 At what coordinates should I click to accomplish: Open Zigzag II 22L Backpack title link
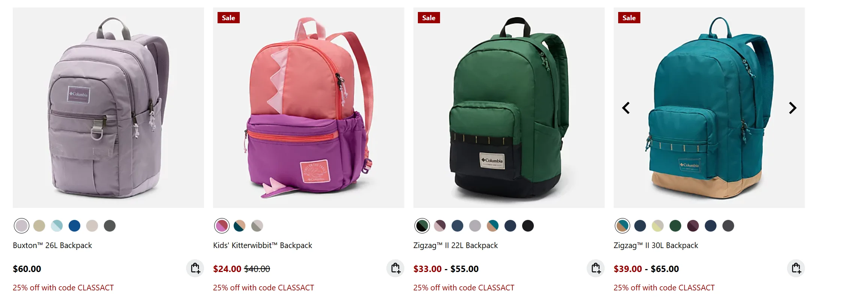[x=455, y=245]
